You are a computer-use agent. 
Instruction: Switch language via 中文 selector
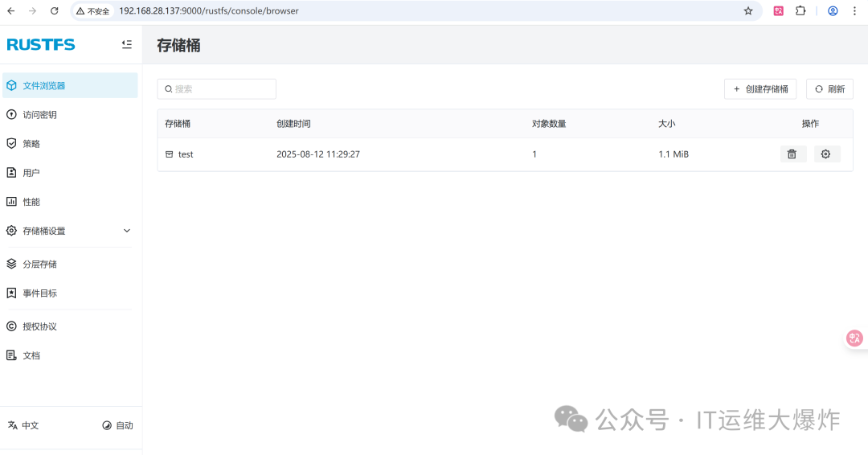[x=23, y=425]
